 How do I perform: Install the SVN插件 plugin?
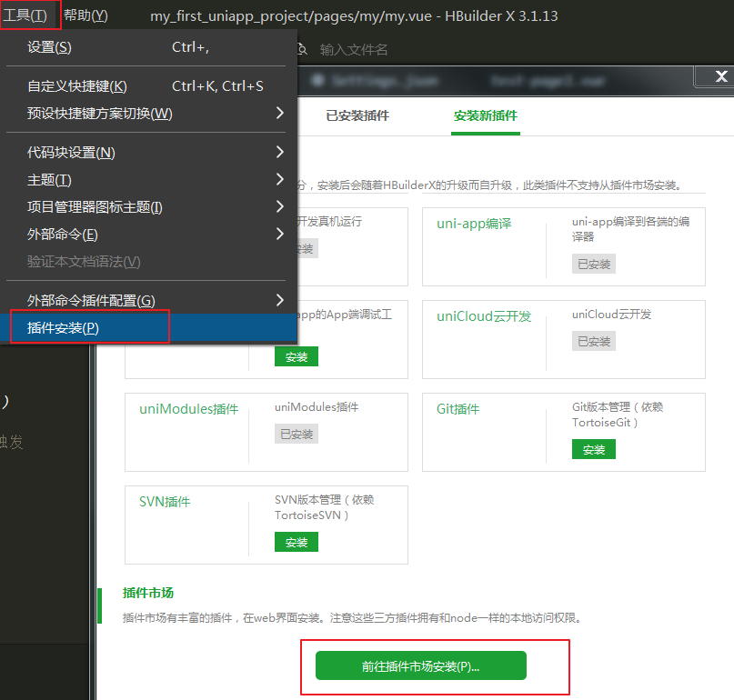[297, 542]
